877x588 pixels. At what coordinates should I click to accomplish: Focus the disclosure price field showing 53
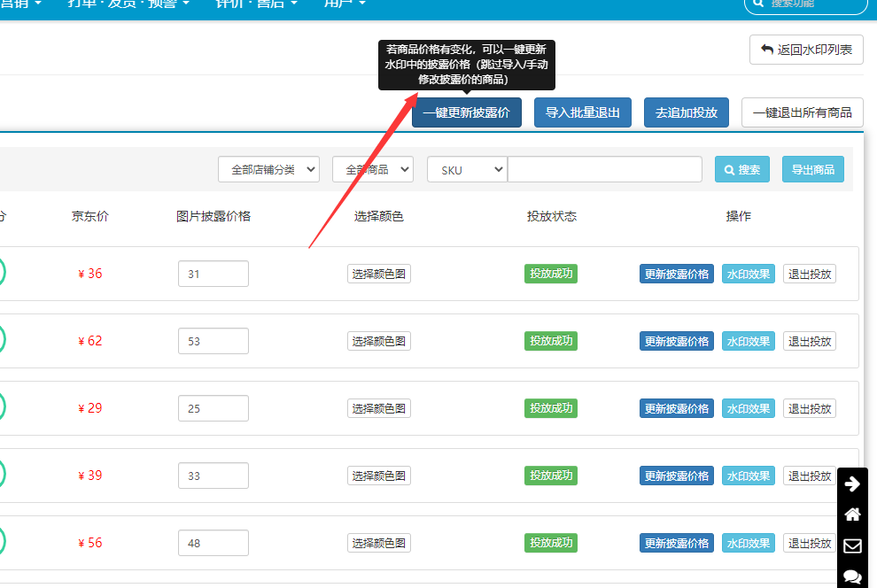213,341
